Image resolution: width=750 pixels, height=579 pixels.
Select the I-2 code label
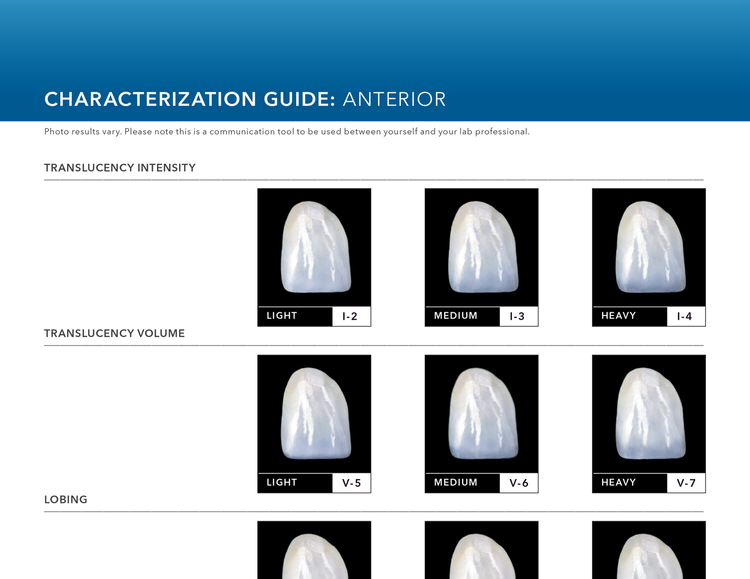pyautogui.click(x=351, y=316)
